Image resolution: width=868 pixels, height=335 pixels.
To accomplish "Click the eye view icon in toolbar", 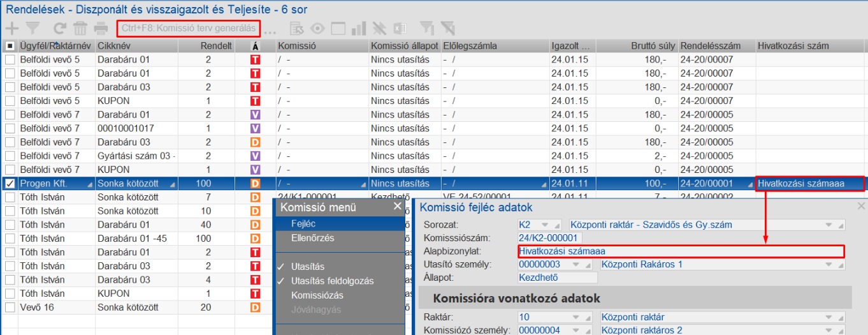I will click(x=317, y=29).
